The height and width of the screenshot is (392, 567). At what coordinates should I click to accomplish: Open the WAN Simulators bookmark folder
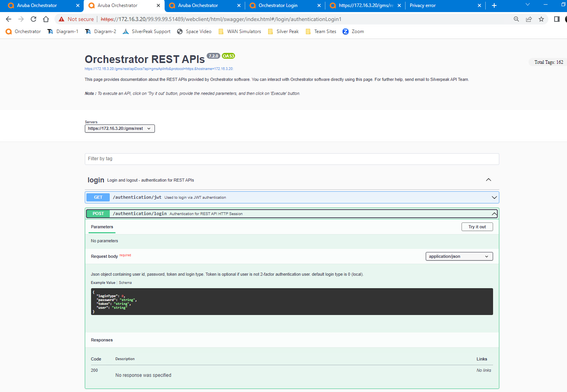[240, 31]
